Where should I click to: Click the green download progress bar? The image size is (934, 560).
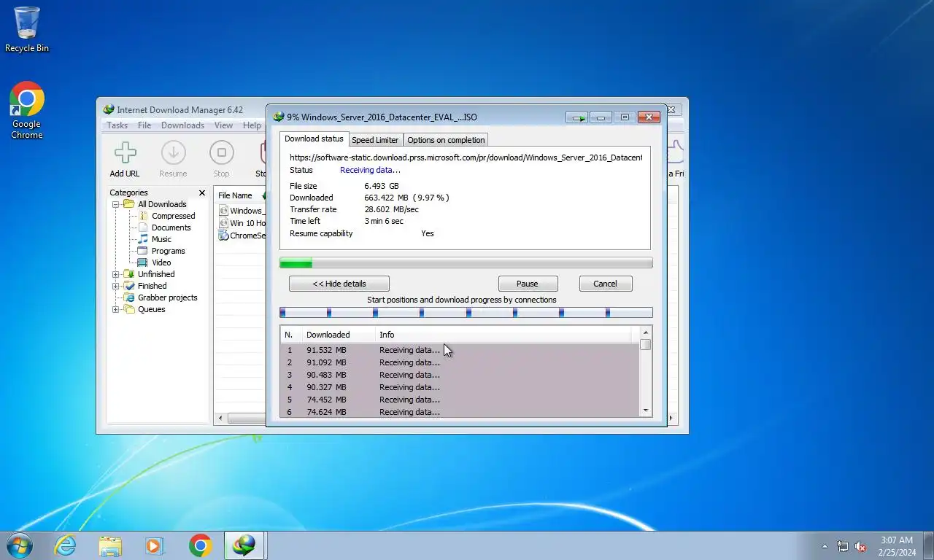point(466,262)
